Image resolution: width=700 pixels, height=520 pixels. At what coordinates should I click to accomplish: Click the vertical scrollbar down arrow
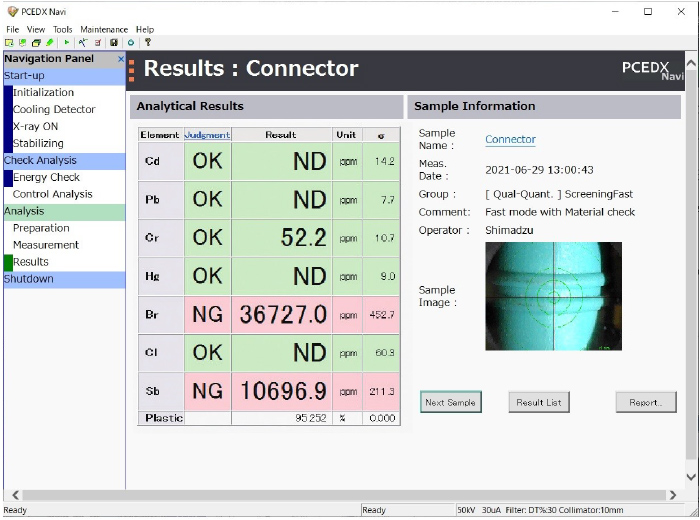coord(691,477)
